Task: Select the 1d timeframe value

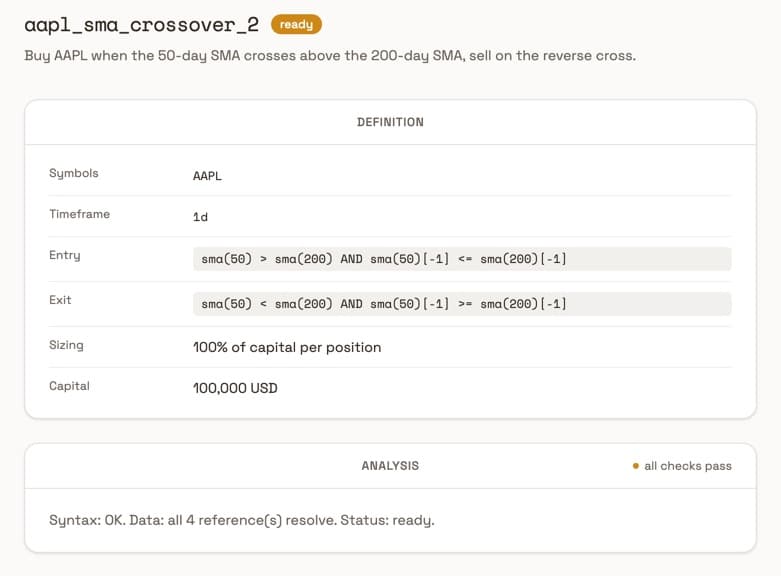Action: tap(200, 217)
